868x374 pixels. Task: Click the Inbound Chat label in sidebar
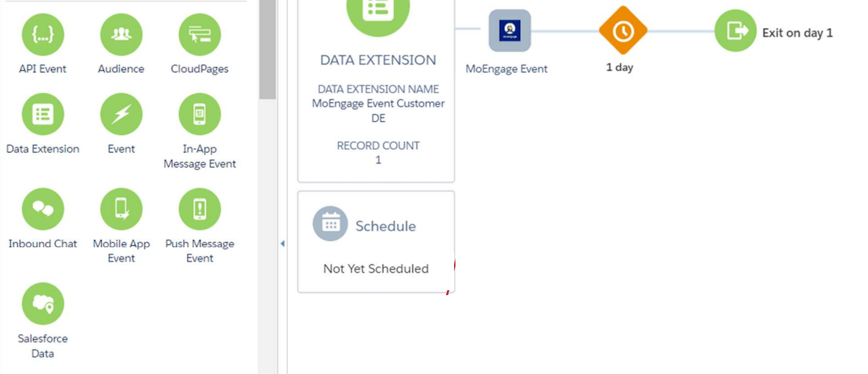click(x=43, y=244)
